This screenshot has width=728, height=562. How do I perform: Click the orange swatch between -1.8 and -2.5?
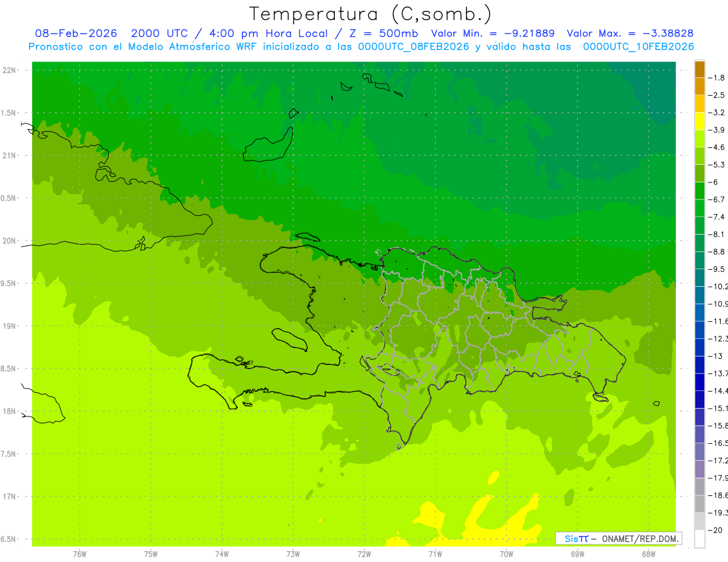click(x=699, y=86)
